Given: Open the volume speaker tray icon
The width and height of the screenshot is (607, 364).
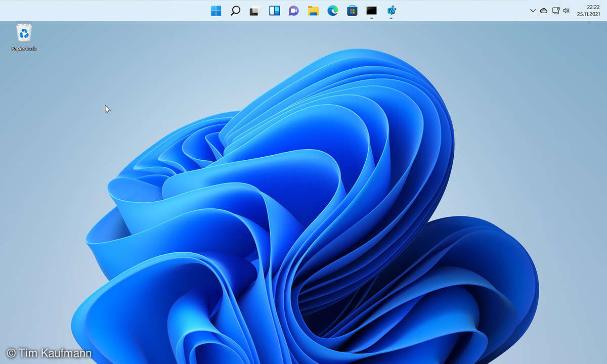Looking at the screenshot, I should (566, 11).
